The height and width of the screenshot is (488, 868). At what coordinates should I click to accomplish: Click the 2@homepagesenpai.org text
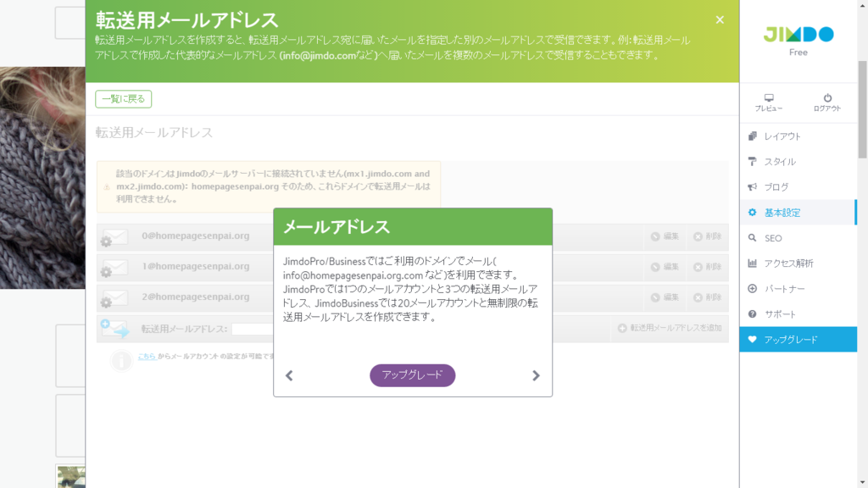pos(196,297)
